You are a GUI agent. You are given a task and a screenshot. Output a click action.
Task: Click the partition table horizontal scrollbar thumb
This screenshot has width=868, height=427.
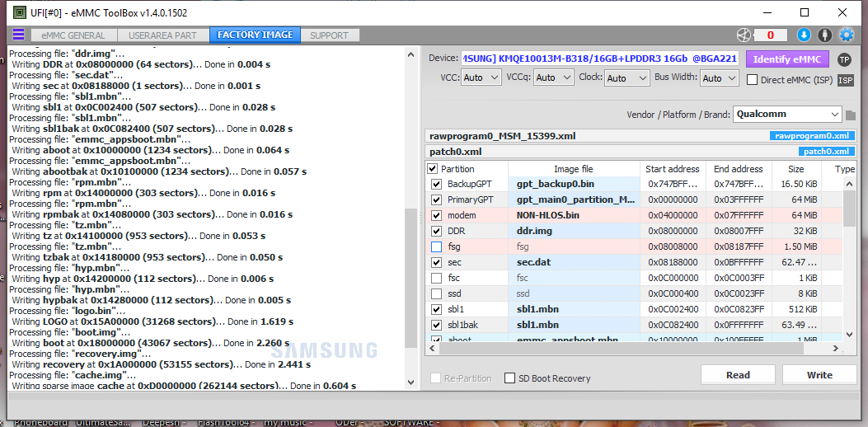(x=621, y=349)
